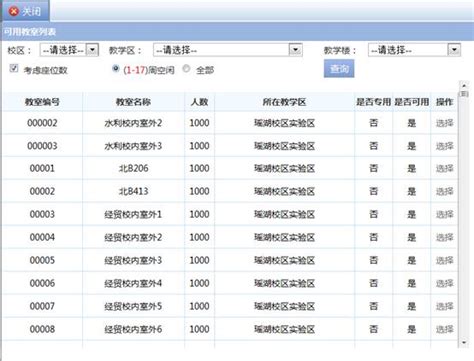474x361 pixels.
Task: Click 选择 for room 经贸校内室外5
Action: [444, 306]
